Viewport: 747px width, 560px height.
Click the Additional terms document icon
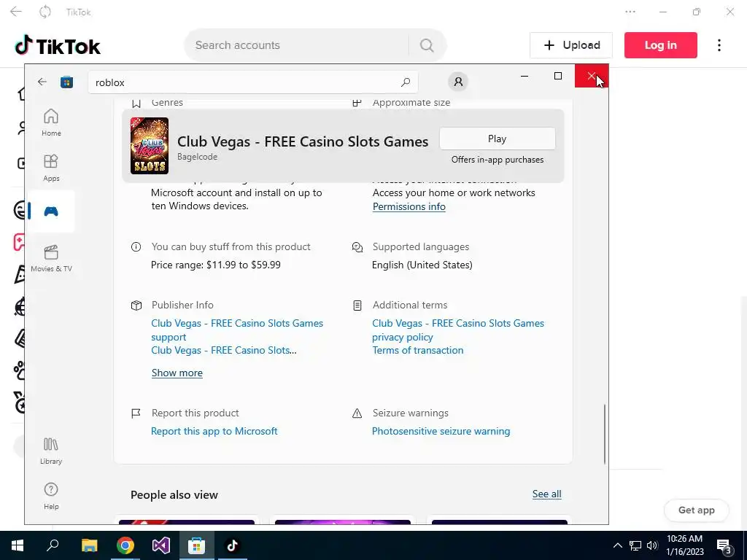tap(357, 306)
